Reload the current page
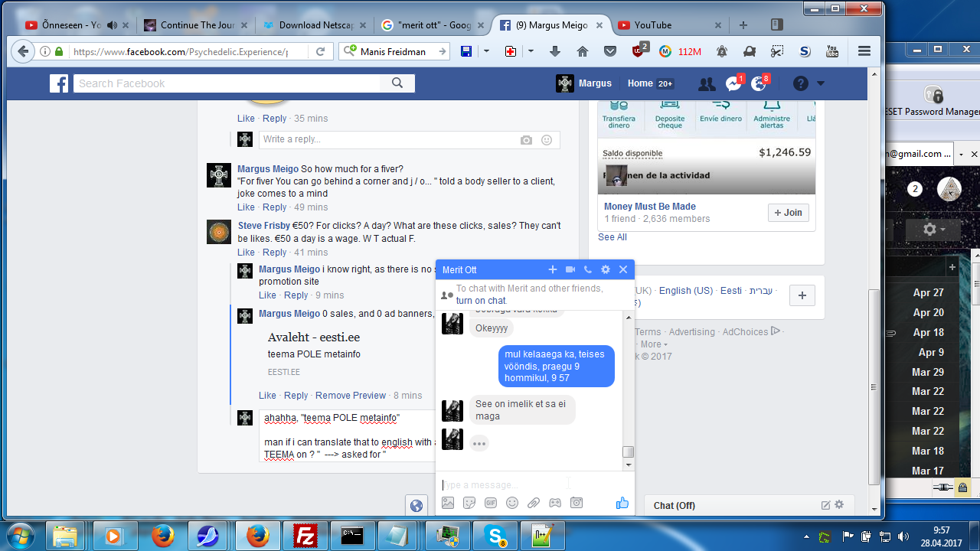The height and width of the screenshot is (551, 980). pos(321,51)
